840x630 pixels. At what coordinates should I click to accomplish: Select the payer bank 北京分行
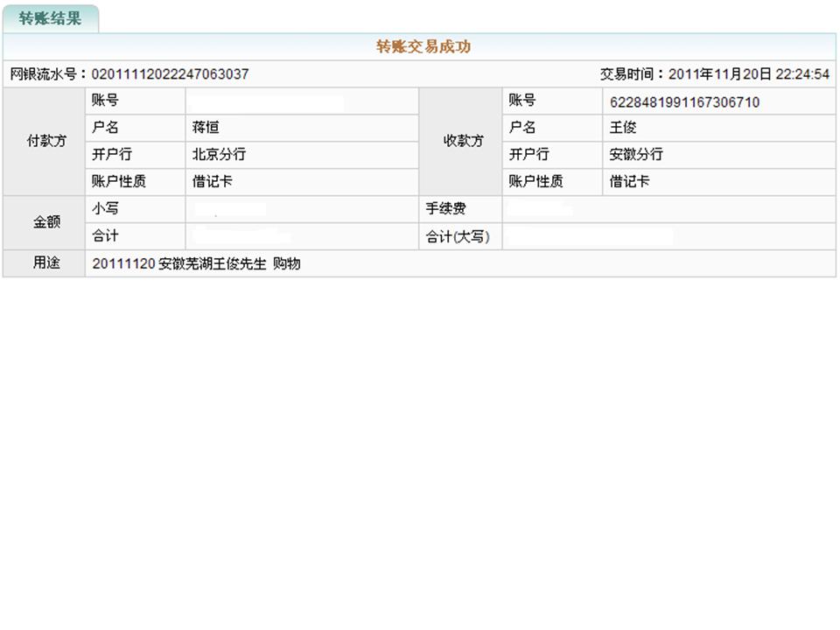219,155
